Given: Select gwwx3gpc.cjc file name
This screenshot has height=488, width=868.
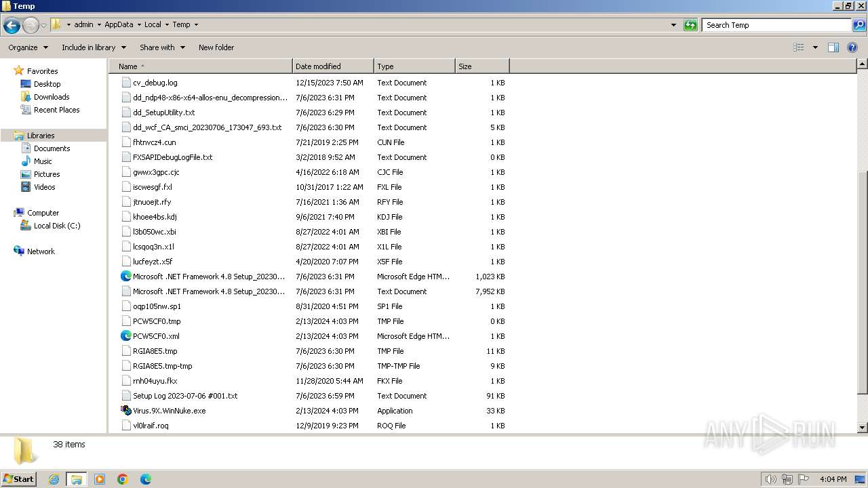Looking at the screenshot, I should pyautogui.click(x=156, y=172).
